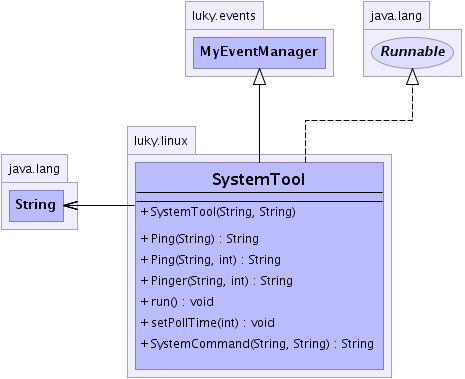Screen dimensions: 465x379
Task: Select the Ping(String, int) : String method
Action: 211,260
